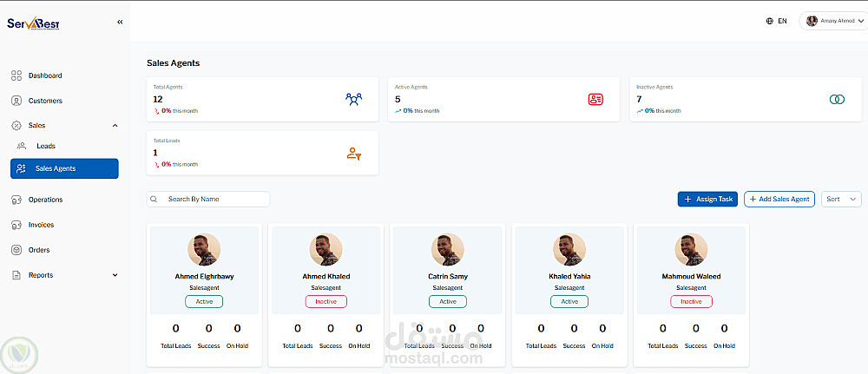The height and width of the screenshot is (374, 868).
Task: Click the Invoices sidebar icon
Action: [16, 225]
